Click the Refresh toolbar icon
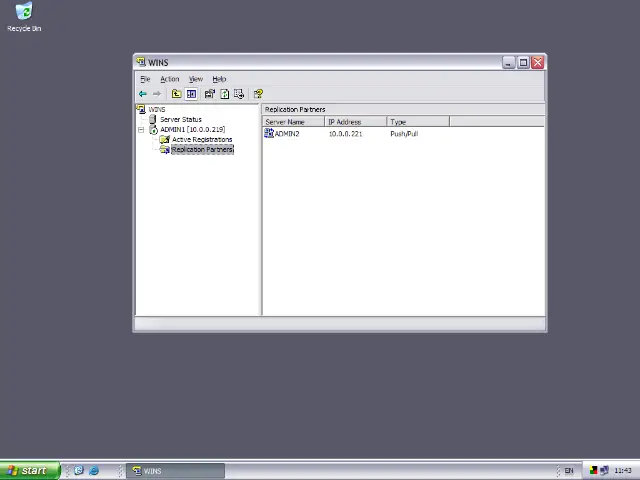 (x=224, y=94)
